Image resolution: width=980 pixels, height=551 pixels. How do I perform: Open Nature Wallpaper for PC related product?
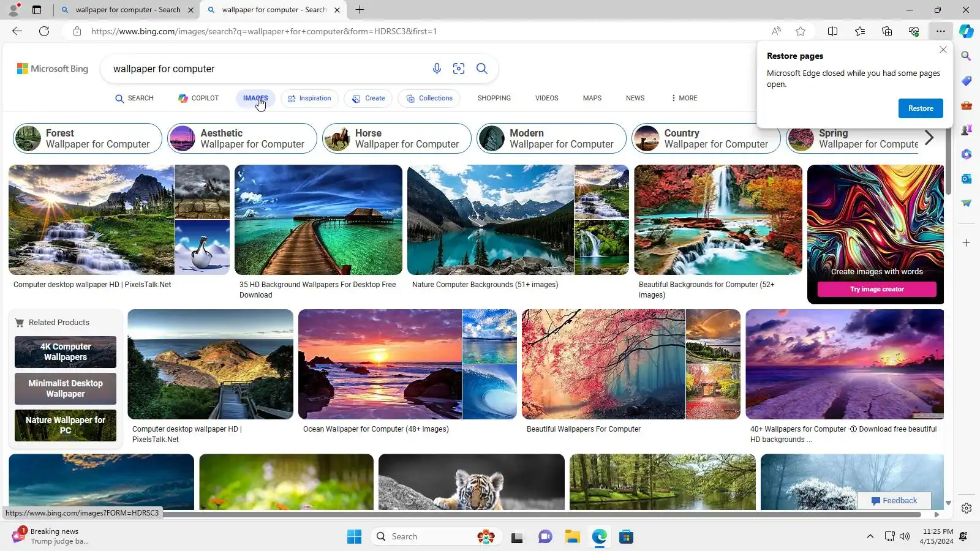66,425
